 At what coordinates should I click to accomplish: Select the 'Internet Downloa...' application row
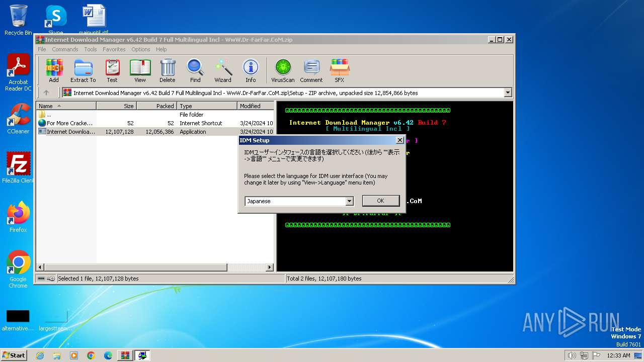[155, 132]
